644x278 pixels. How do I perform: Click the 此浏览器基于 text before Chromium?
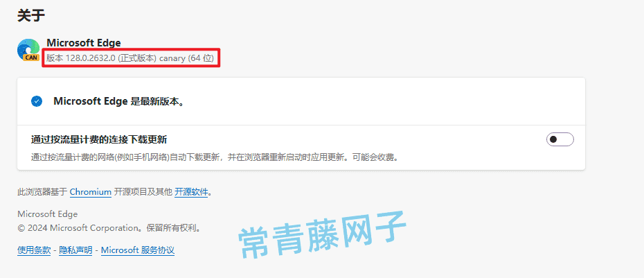tap(42, 191)
